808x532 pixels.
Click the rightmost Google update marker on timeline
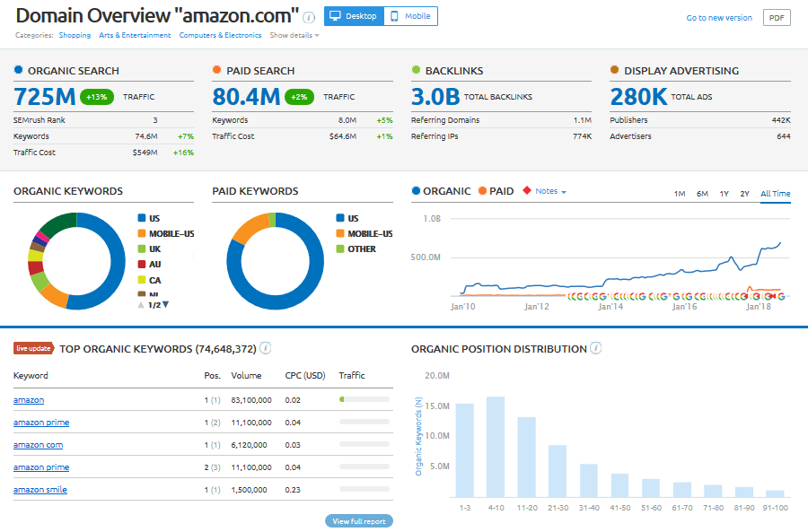[x=781, y=296]
